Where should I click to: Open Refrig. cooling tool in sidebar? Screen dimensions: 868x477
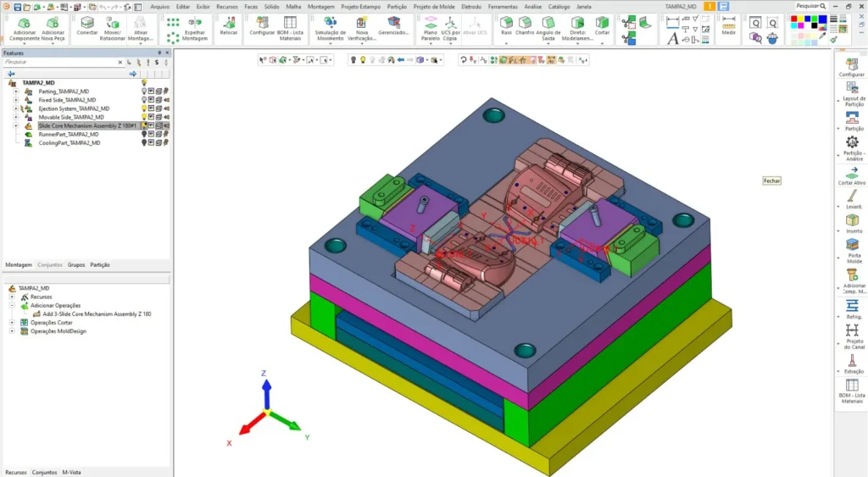click(853, 308)
